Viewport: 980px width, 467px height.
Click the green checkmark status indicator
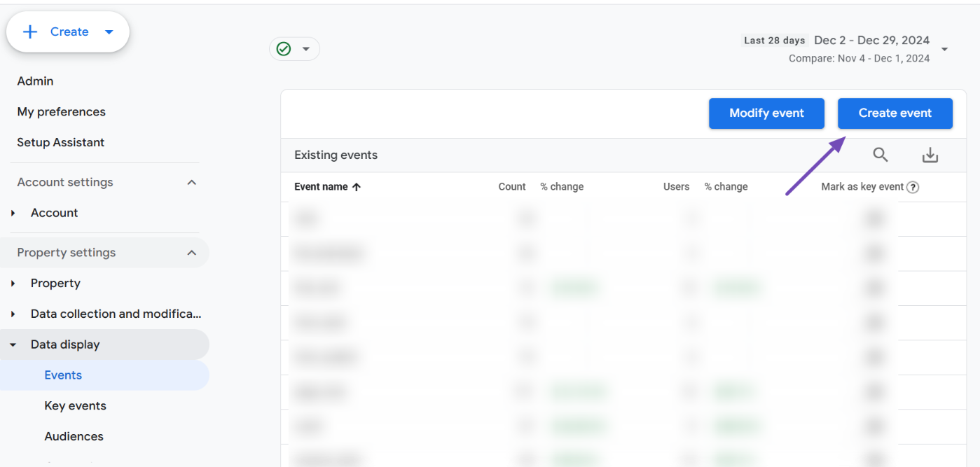click(x=283, y=48)
